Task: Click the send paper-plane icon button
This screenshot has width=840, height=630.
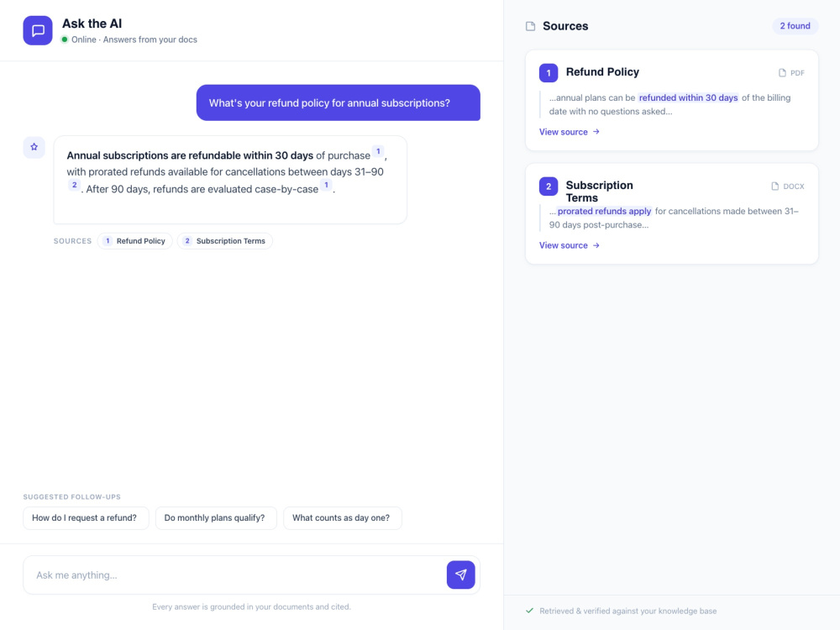Action: click(460, 575)
